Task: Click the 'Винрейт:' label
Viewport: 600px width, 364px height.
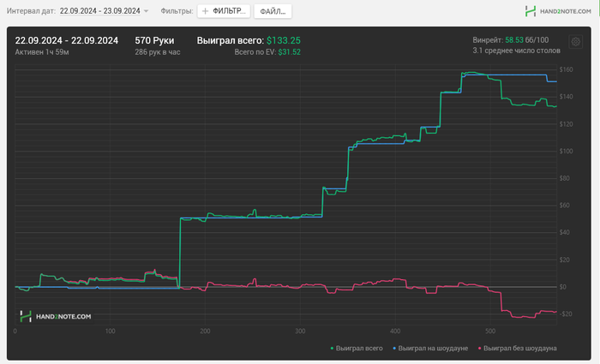Action: coord(488,40)
